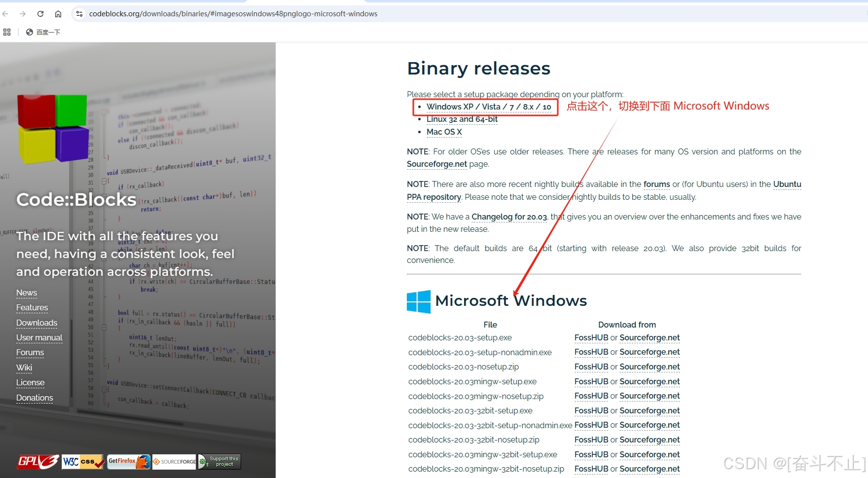Jump to Mac OS X section
Image resolution: width=868 pixels, height=478 pixels.
pos(444,132)
